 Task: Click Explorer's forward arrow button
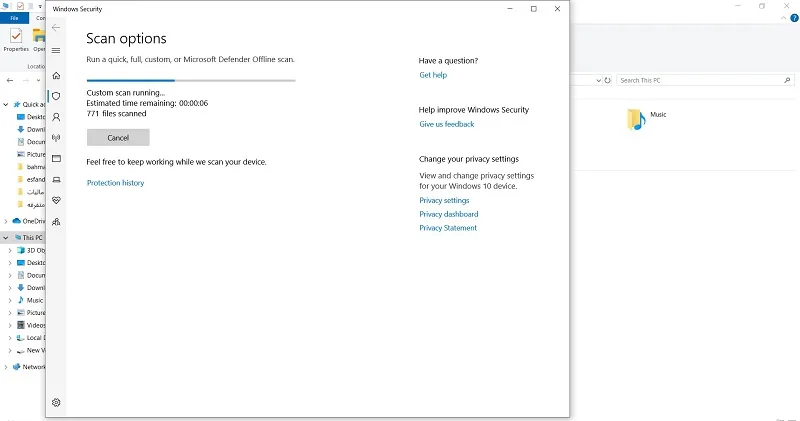click(25, 80)
